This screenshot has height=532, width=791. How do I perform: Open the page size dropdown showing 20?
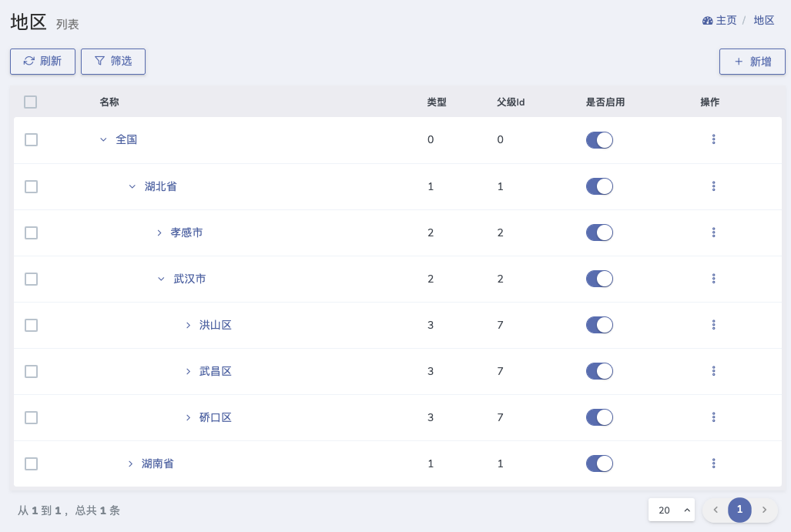click(x=672, y=510)
